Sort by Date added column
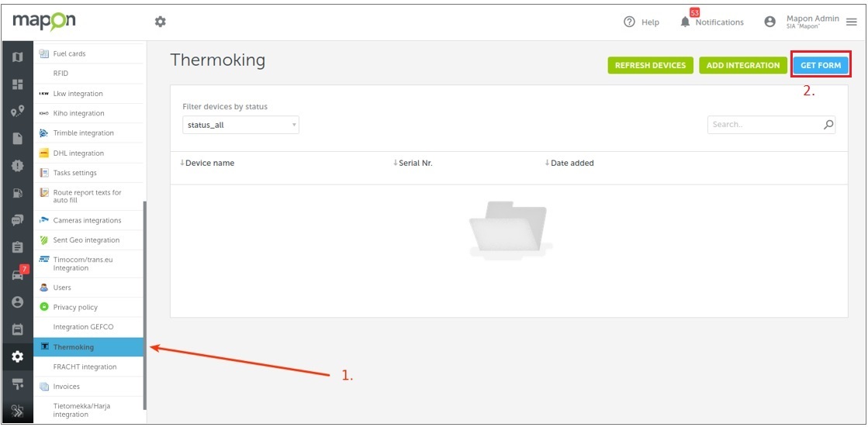This screenshot has height=427, width=868. pyautogui.click(x=569, y=164)
